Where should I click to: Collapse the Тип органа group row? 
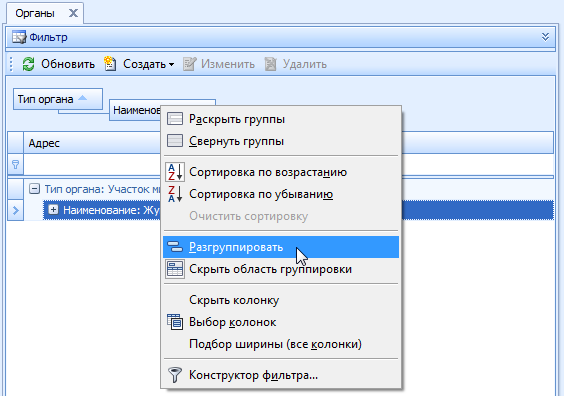coord(34,188)
